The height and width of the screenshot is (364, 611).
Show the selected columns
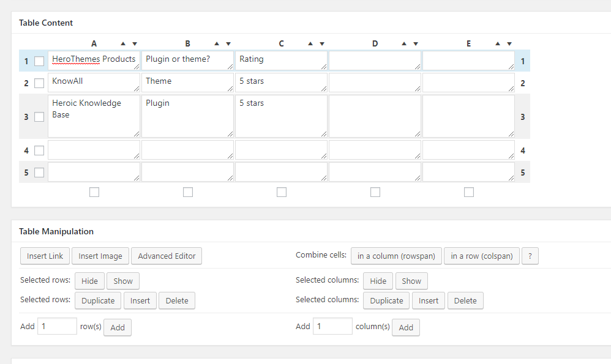pyautogui.click(x=411, y=281)
